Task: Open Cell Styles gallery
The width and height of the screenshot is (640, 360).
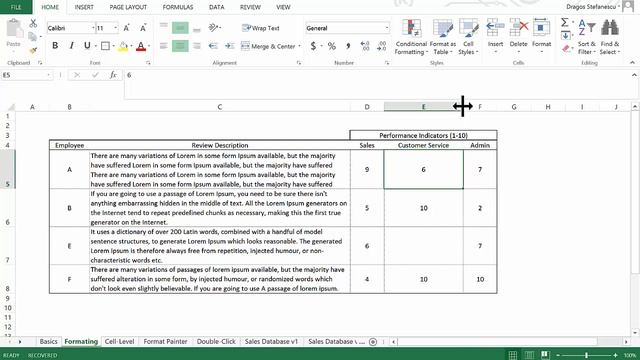Action: [x=468, y=37]
